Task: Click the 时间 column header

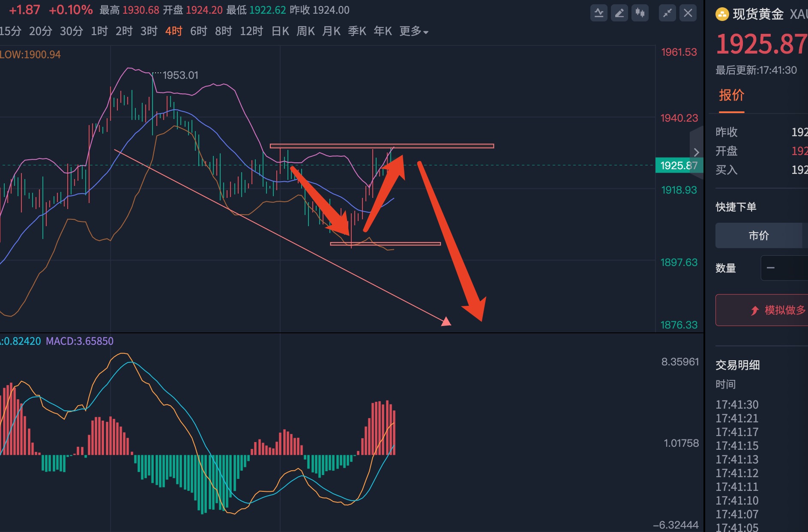Action: click(726, 384)
